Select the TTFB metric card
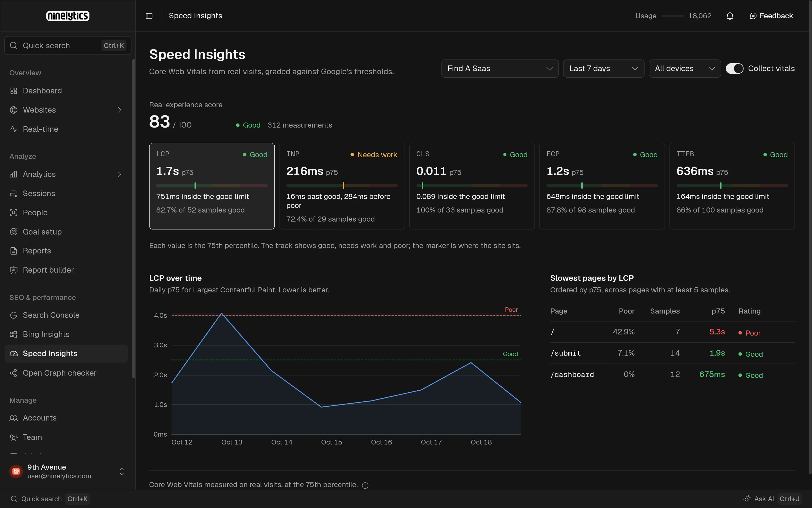 click(732, 186)
